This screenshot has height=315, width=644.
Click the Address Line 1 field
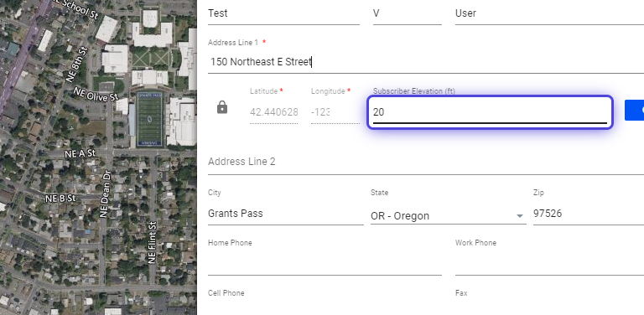pos(426,62)
